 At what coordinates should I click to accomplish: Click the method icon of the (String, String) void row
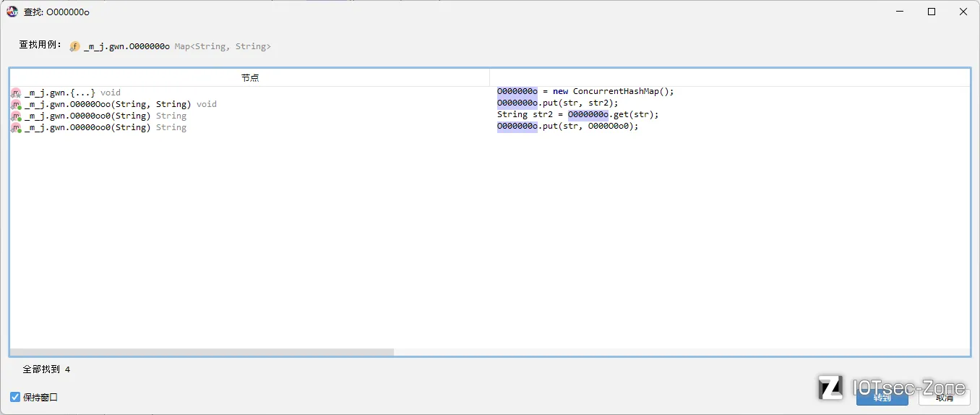click(x=16, y=104)
